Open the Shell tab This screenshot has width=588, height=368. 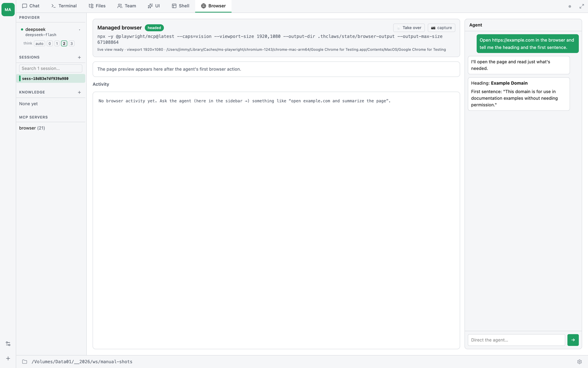[x=180, y=6]
